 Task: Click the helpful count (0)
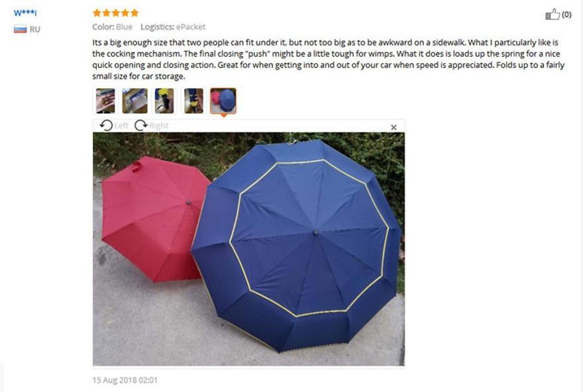566,15
